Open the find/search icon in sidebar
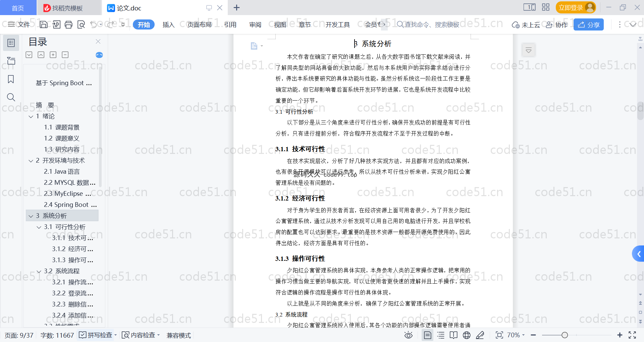The width and height of the screenshot is (644, 342). [11, 97]
